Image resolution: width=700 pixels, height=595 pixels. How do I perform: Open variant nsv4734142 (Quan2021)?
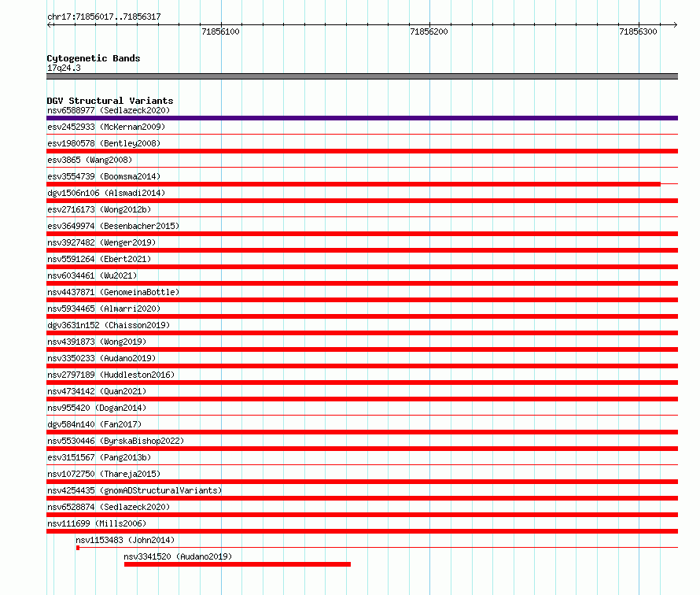click(97, 391)
